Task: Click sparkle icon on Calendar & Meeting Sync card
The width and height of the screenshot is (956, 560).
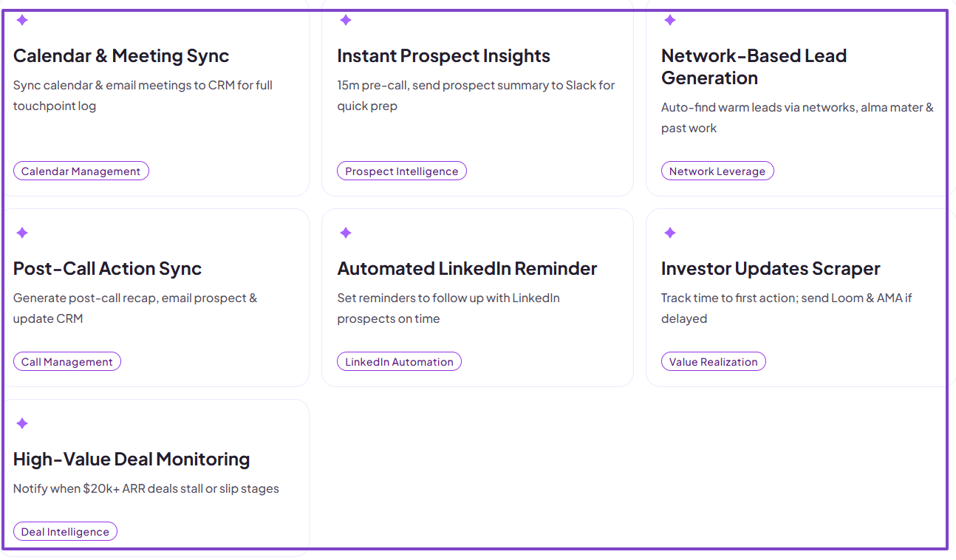Action: [22, 20]
